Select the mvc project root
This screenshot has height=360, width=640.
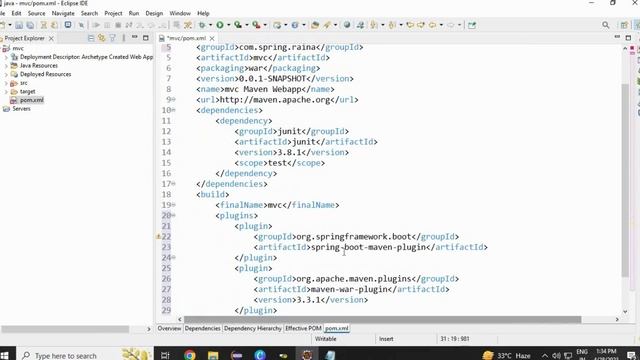coord(18,48)
